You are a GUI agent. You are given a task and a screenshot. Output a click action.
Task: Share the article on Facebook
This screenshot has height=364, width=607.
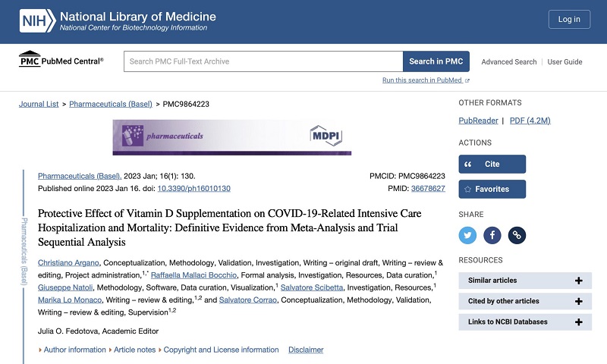[x=492, y=235]
